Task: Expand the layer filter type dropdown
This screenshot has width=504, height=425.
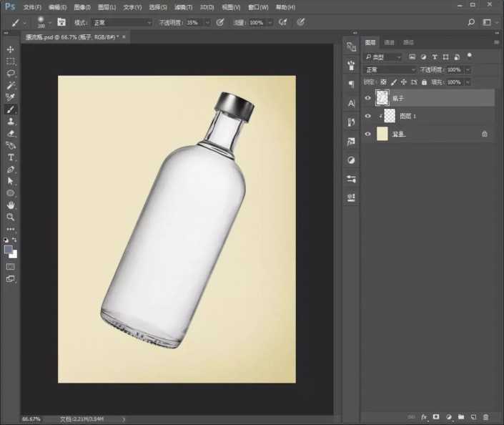Action: point(383,57)
